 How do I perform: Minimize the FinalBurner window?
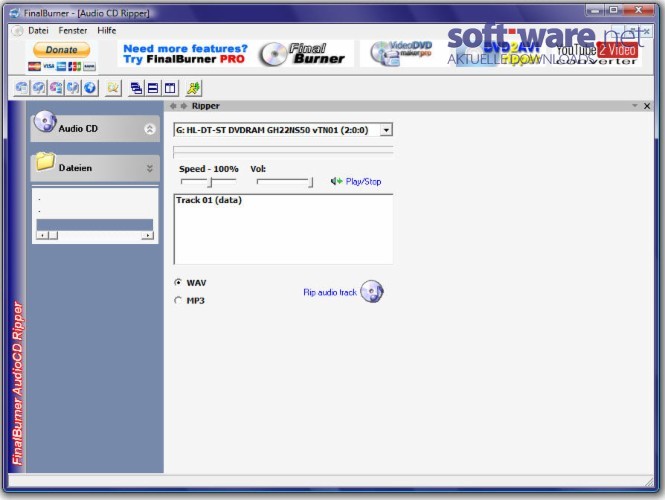(595, 10)
